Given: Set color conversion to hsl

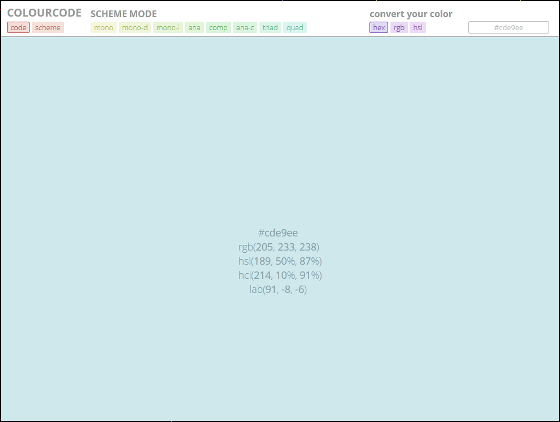Looking at the screenshot, I should click(x=418, y=27).
